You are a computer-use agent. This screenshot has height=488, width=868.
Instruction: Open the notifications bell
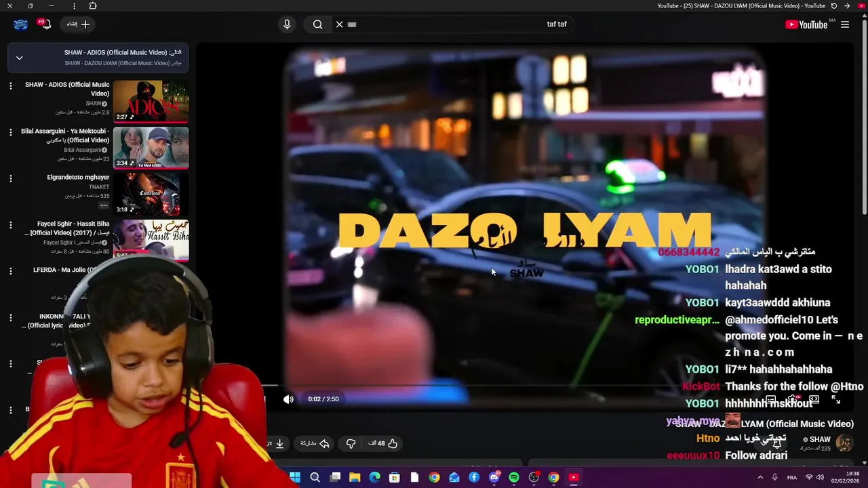(x=45, y=24)
